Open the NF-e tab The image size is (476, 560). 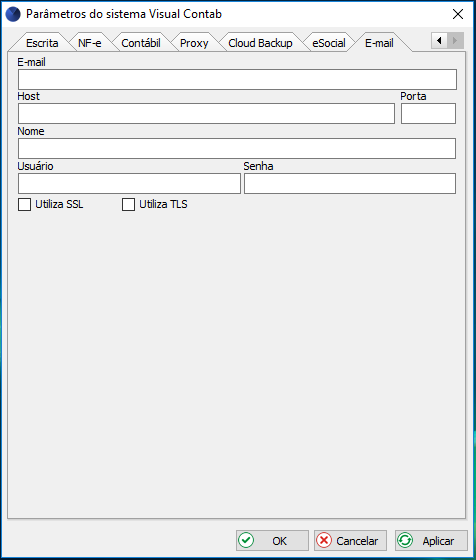tap(90, 43)
